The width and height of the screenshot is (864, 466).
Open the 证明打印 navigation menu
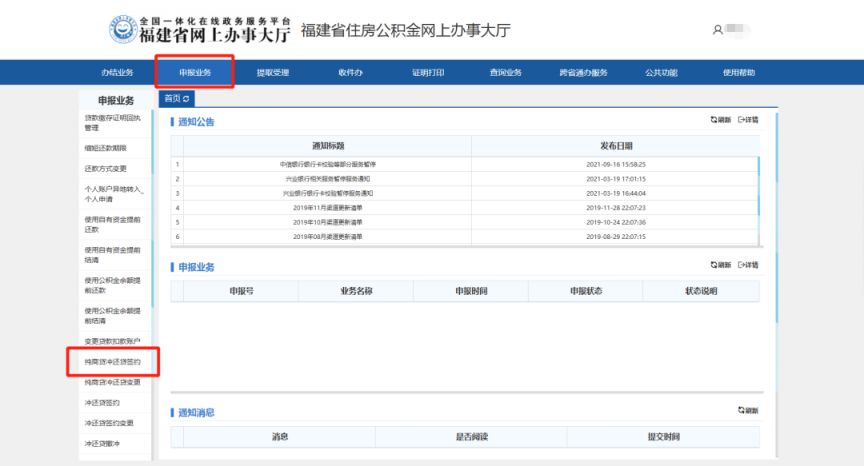[428, 72]
